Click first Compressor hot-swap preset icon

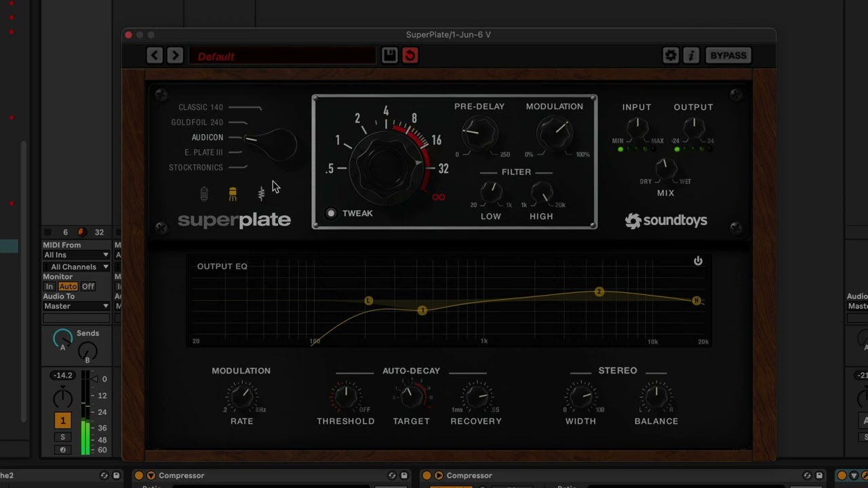(392, 476)
